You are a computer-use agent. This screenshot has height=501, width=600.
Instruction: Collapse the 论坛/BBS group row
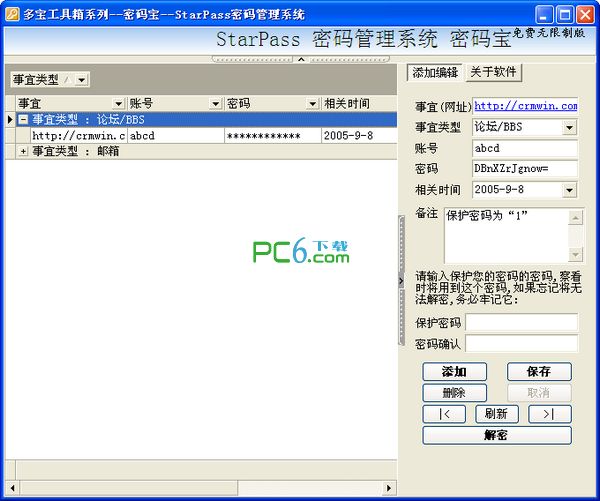(23, 119)
